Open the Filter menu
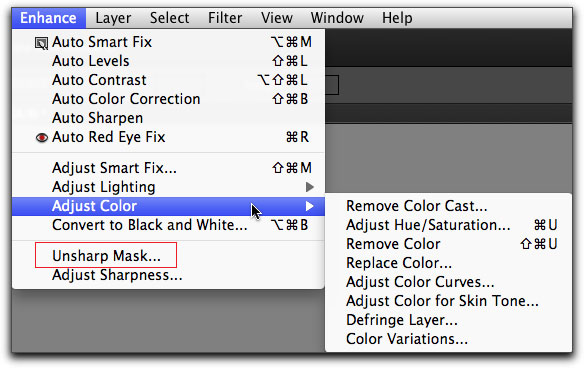This screenshot has width=584, height=368. click(x=225, y=18)
